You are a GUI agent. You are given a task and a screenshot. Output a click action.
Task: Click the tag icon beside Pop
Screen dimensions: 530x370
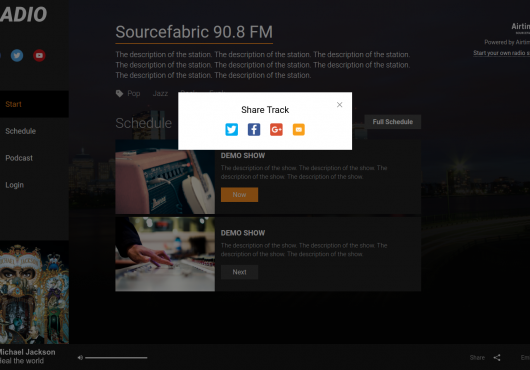(119, 93)
